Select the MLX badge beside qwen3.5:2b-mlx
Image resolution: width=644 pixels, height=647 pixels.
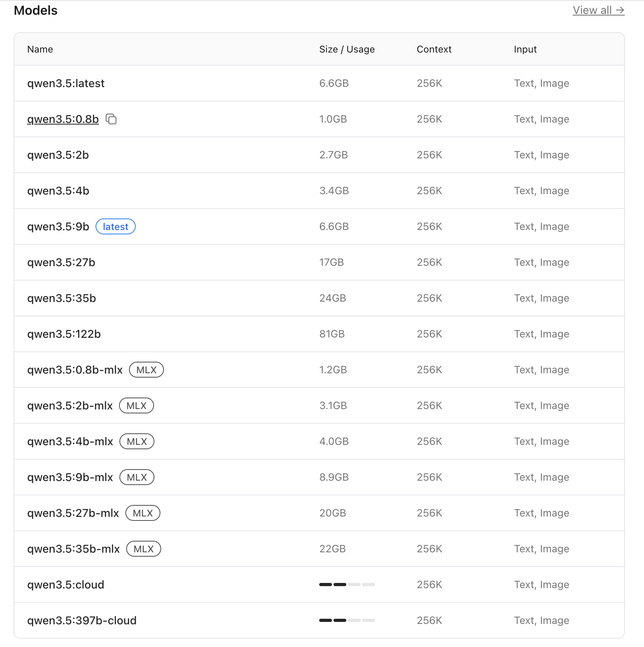(x=137, y=405)
